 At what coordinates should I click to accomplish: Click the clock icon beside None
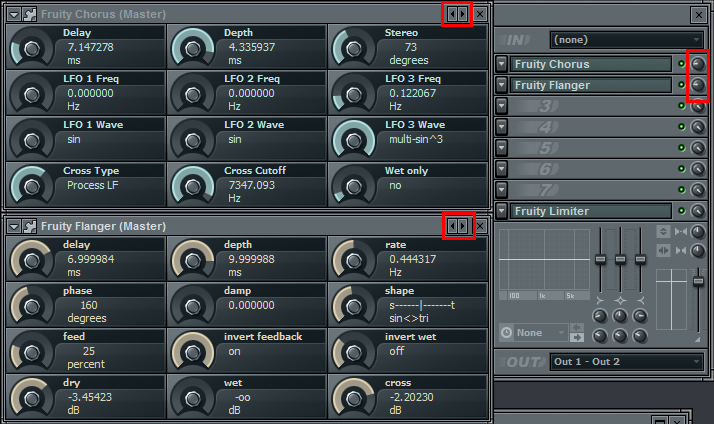pos(506,333)
